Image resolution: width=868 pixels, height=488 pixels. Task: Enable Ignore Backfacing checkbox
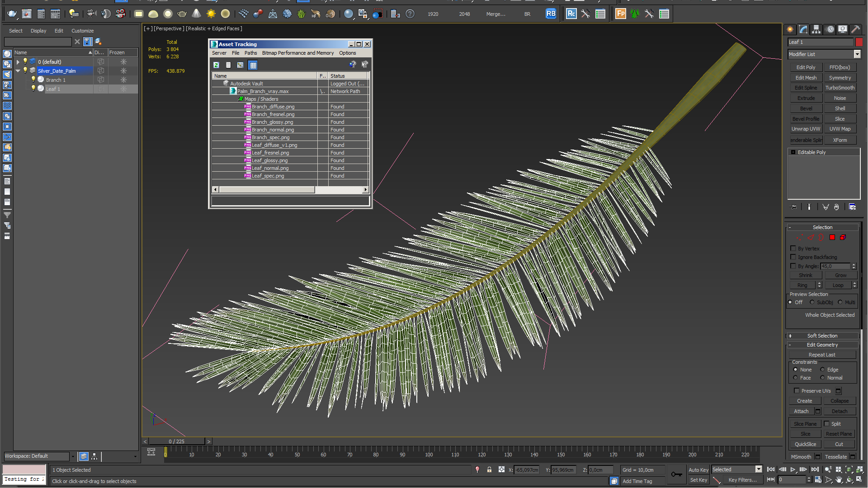pos(793,257)
